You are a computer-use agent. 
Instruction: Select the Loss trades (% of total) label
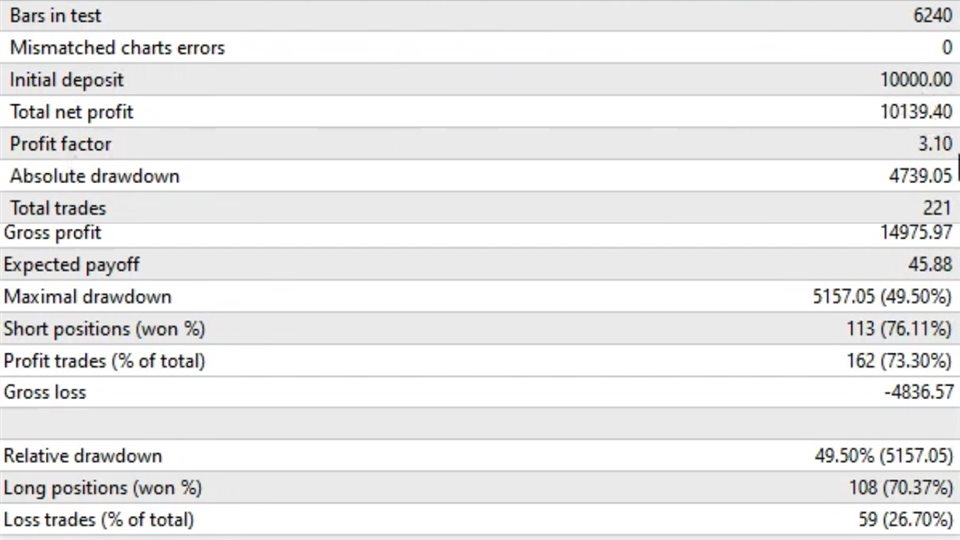(99, 520)
